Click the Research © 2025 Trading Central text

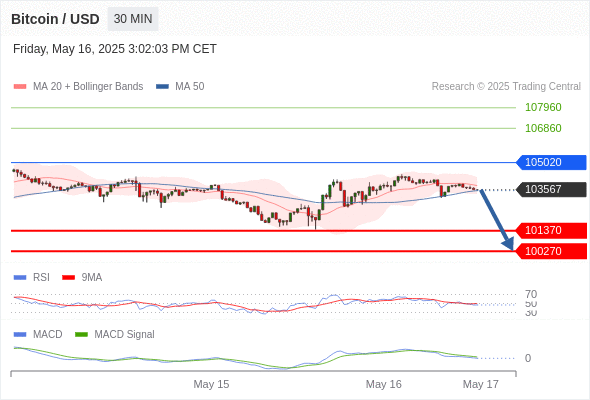pos(506,87)
